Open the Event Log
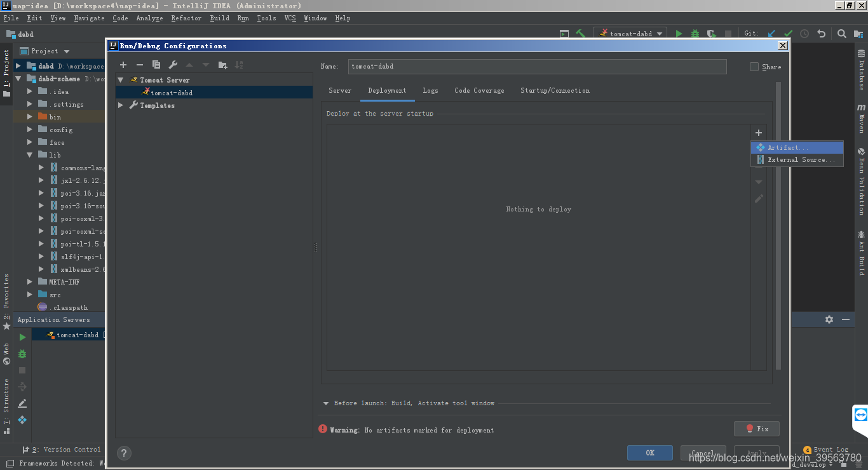 [826, 450]
